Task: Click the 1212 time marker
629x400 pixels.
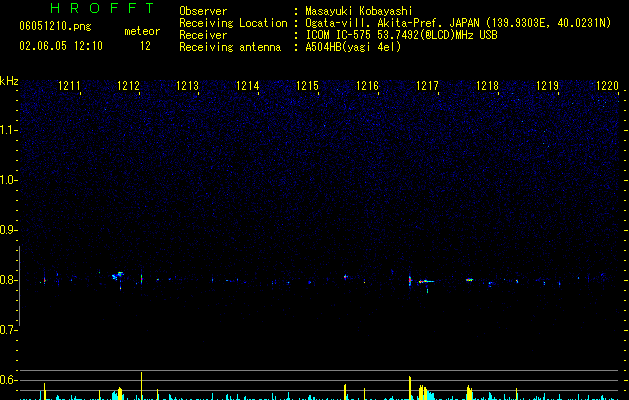Action: pos(128,86)
